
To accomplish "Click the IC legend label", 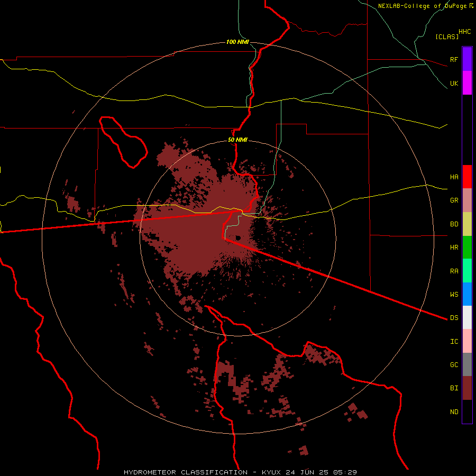I will [x=454, y=342].
